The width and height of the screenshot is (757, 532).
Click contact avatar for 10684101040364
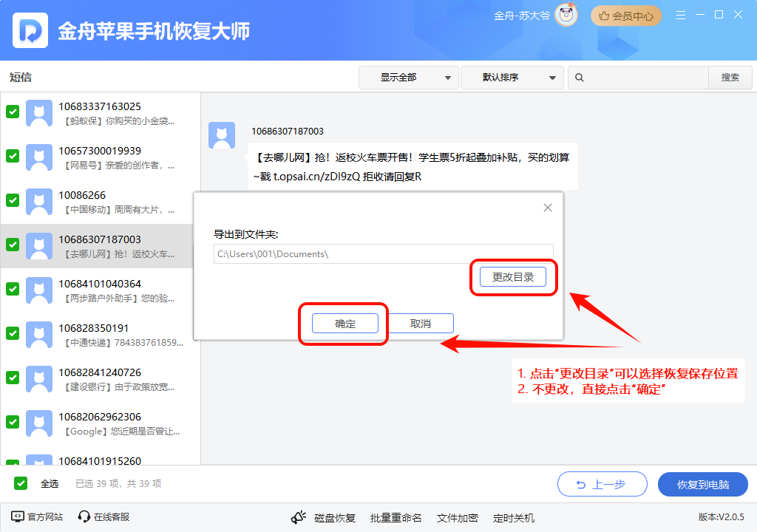click(x=39, y=290)
